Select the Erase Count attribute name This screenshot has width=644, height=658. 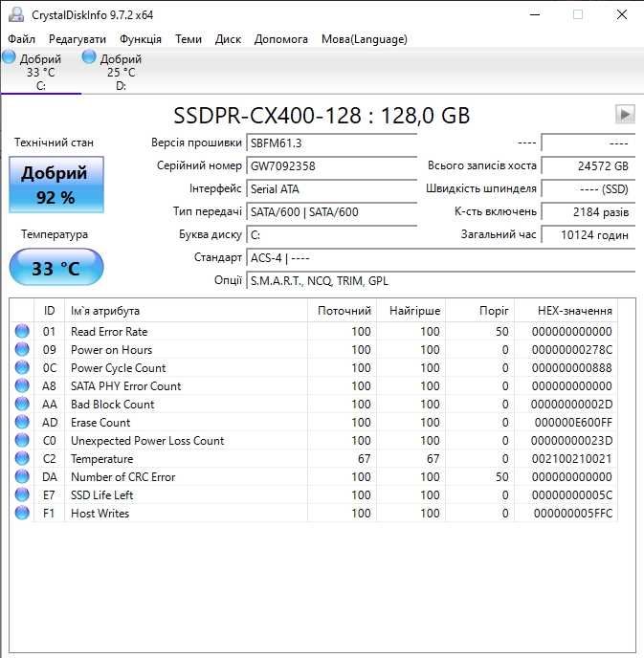pyautogui.click(x=100, y=423)
